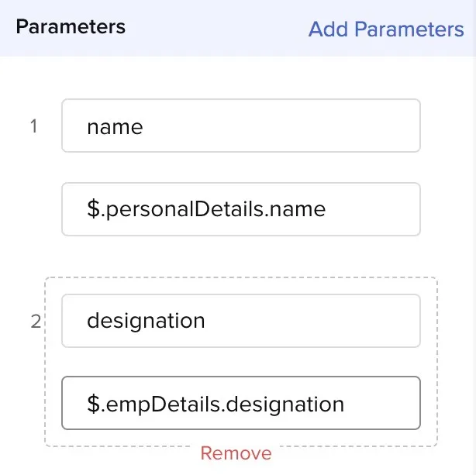Select parameter row number 2 label

(x=36, y=322)
